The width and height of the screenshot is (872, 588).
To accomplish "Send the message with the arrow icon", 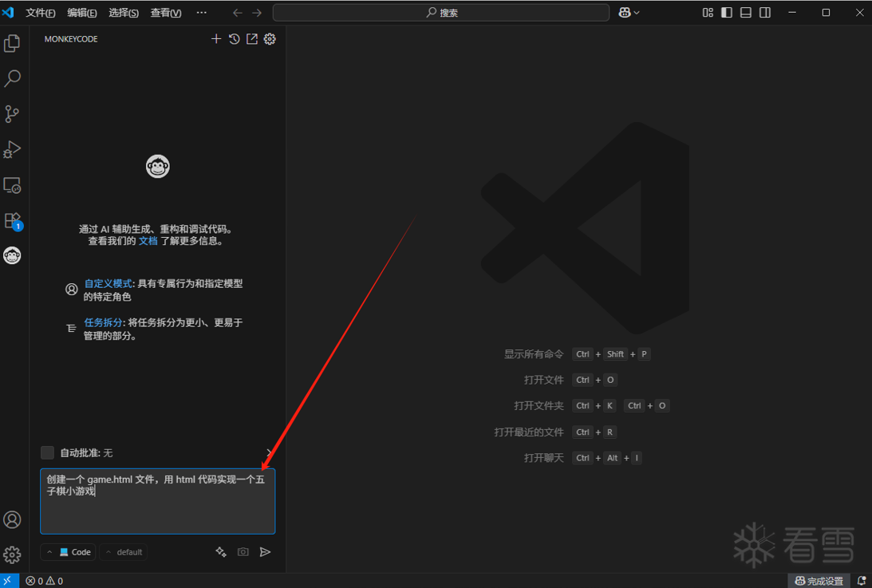I will (x=266, y=552).
